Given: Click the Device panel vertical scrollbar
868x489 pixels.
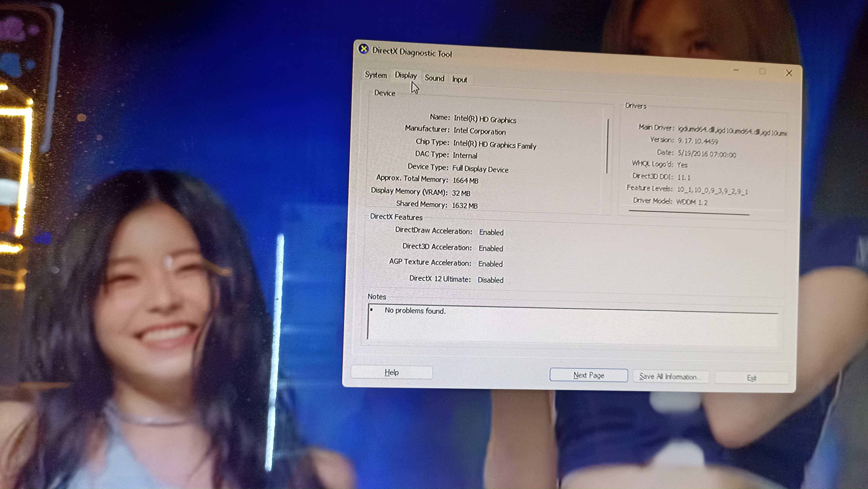Looking at the screenshot, I should click(x=607, y=146).
